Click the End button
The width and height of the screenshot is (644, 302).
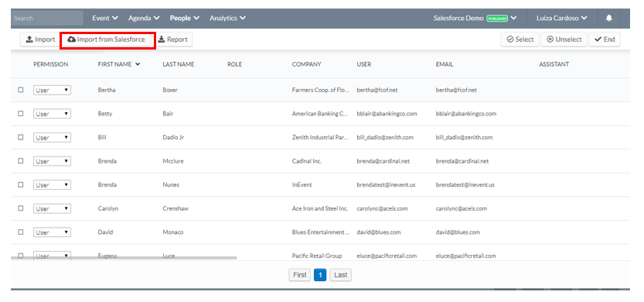pyautogui.click(x=605, y=39)
